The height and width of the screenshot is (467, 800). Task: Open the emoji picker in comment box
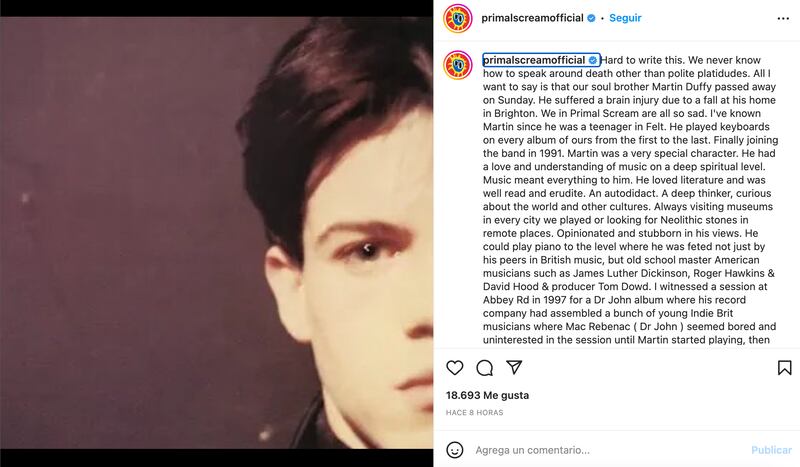[x=454, y=450]
